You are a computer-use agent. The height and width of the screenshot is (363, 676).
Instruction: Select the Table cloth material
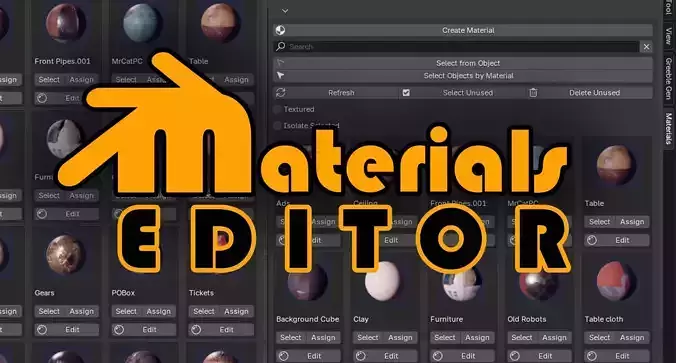click(600, 338)
